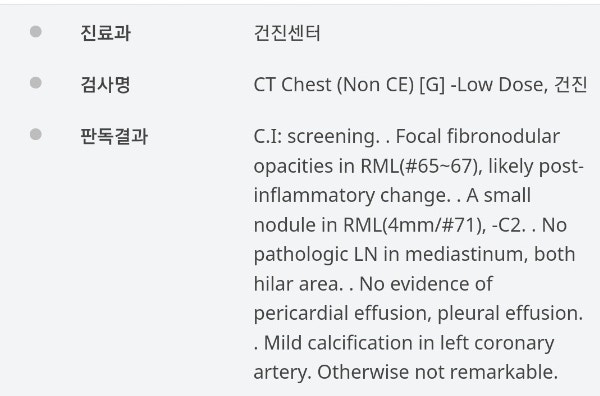Click the RML(#65~67) reference
Viewport: 600px width, 396px height.
point(421,166)
